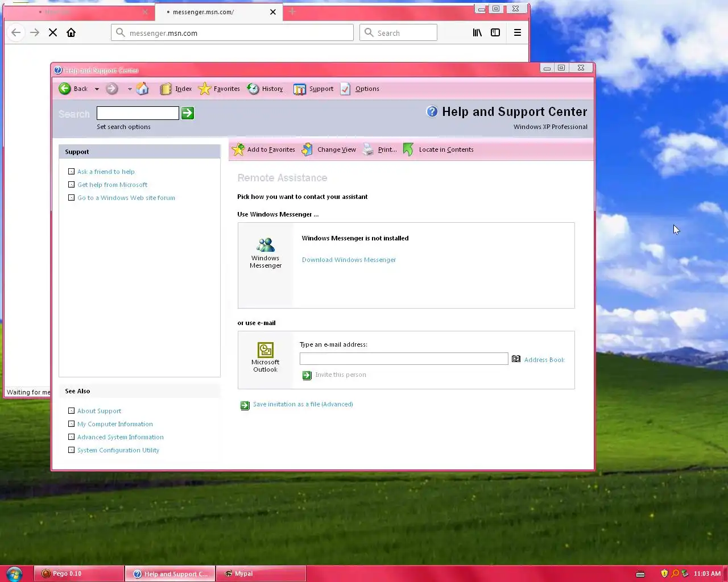Image resolution: width=728 pixels, height=582 pixels.
Task: Open the Back history dropdown arrow
Action: click(97, 89)
